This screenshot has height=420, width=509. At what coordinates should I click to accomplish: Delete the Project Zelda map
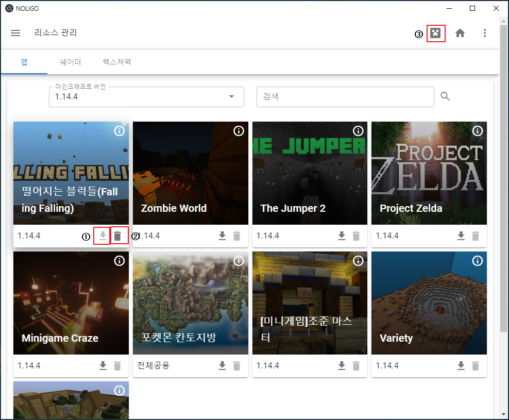pos(476,236)
